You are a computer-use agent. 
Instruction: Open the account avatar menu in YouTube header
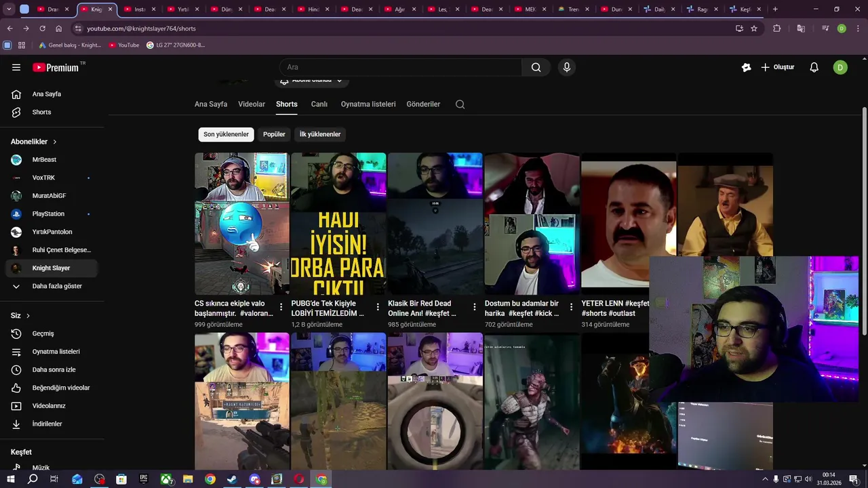(x=840, y=67)
